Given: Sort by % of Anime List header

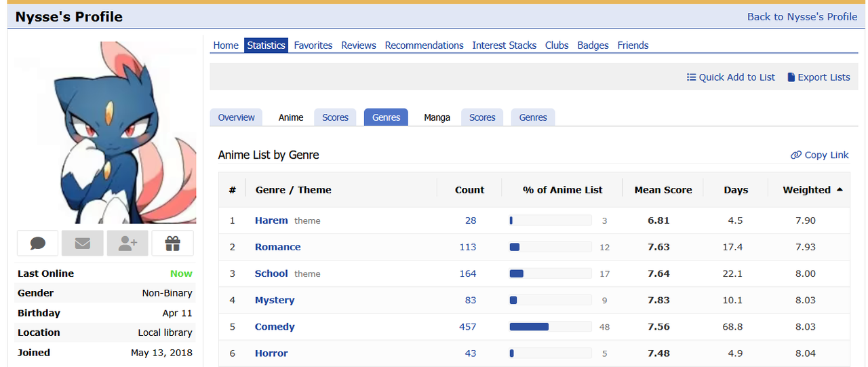Looking at the screenshot, I should pyautogui.click(x=563, y=190).
